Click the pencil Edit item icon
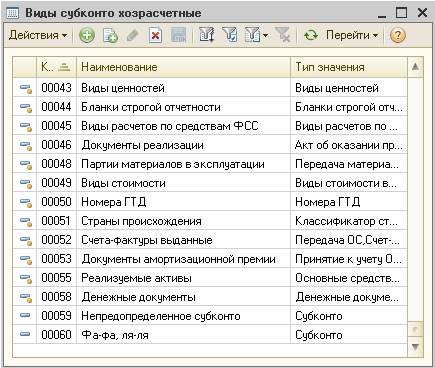The height and width of the screenshot is (368, 435). click(x=133, y=35)
